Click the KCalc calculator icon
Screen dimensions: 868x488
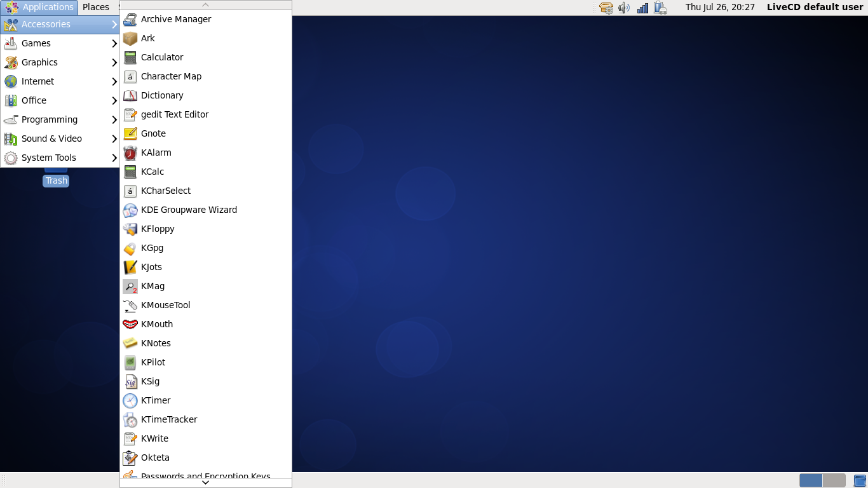[130, 172]
